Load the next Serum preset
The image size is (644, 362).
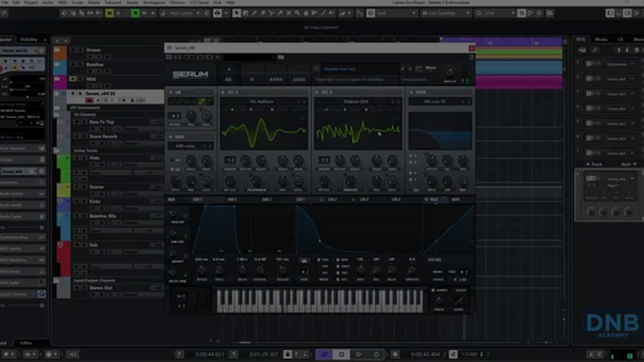click(x=410, y=68)
